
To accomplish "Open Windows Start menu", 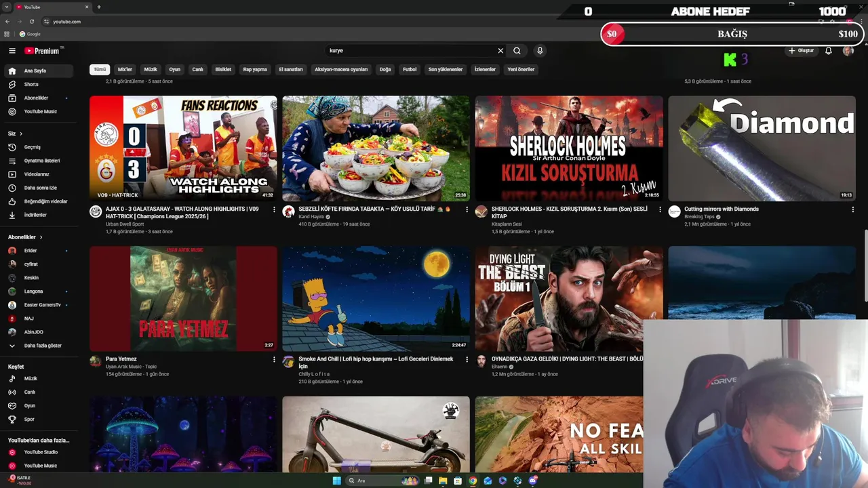I will tap(337, 481).
